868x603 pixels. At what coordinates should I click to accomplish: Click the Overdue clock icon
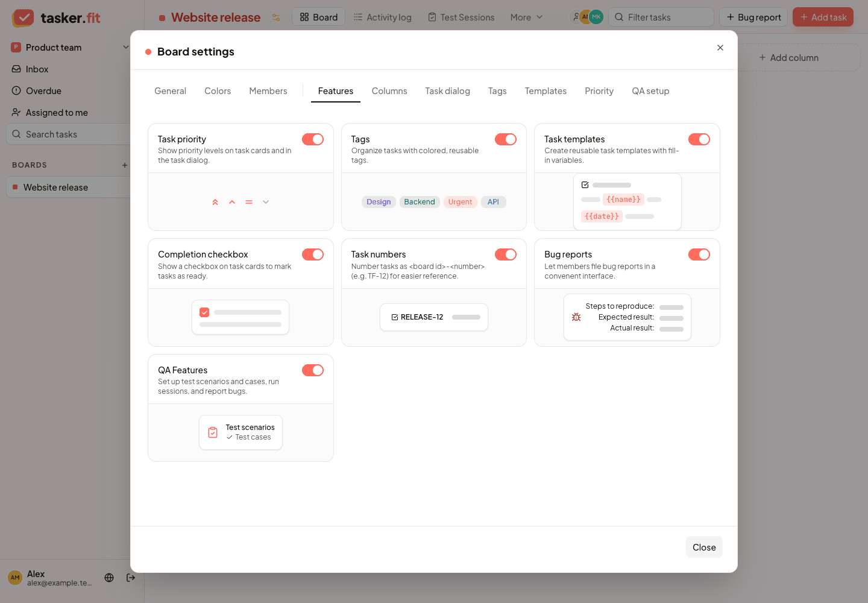pos(16,91)
